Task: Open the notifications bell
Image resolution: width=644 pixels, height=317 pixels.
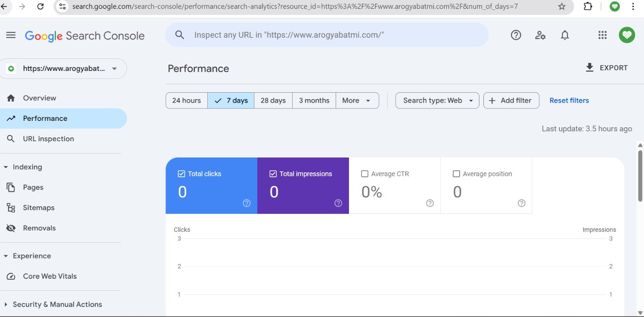Action: tap(565, 35)
